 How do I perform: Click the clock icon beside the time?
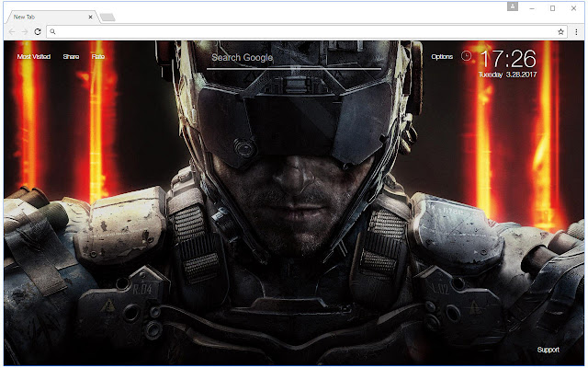point(466,56)
